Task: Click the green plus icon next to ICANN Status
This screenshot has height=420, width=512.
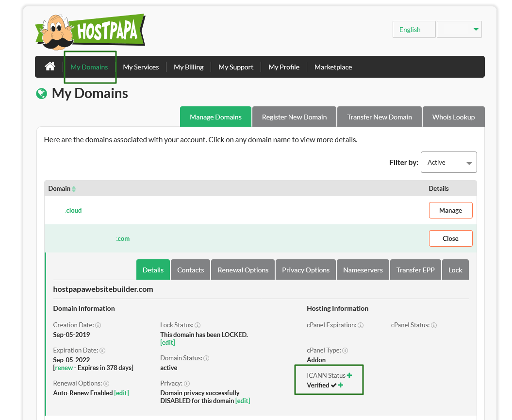Action: coord(349,375)
